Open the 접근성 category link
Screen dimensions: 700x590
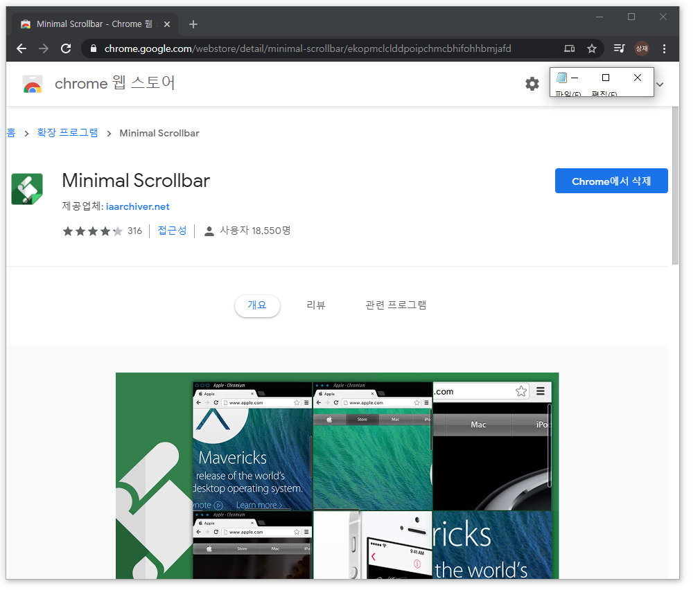[x=173, y=231]
